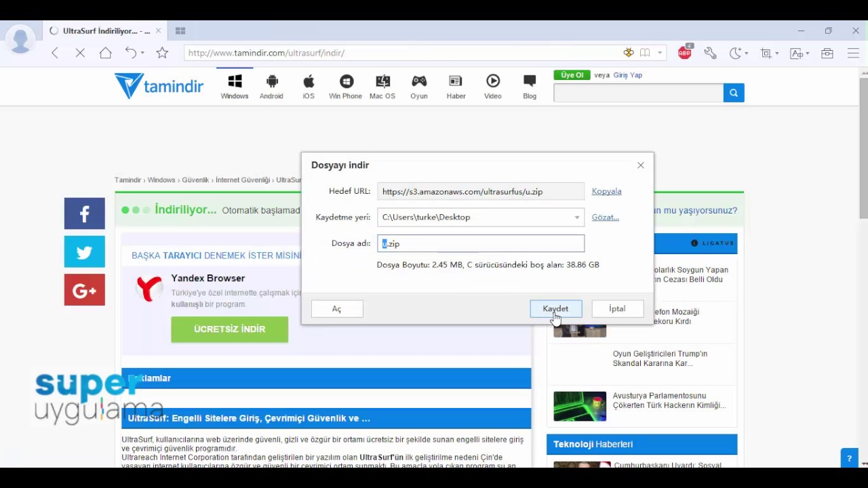The image size is (868, 488).
Task: Click Tamindir breadcrumb link
Action: [127, 180]
